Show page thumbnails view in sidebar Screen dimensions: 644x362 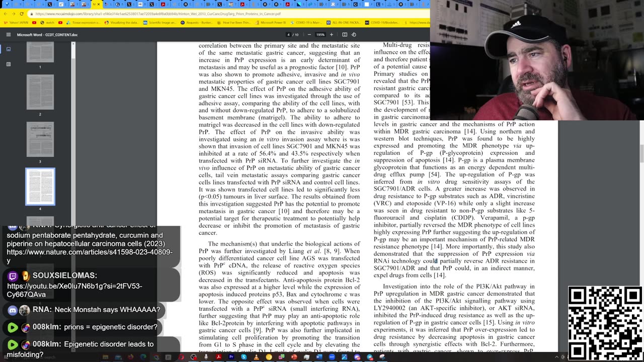(9, 49)
